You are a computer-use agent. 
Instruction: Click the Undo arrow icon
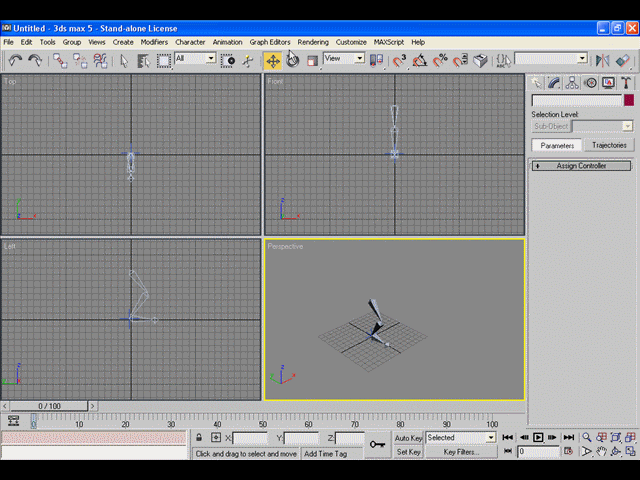coord(15,61)
